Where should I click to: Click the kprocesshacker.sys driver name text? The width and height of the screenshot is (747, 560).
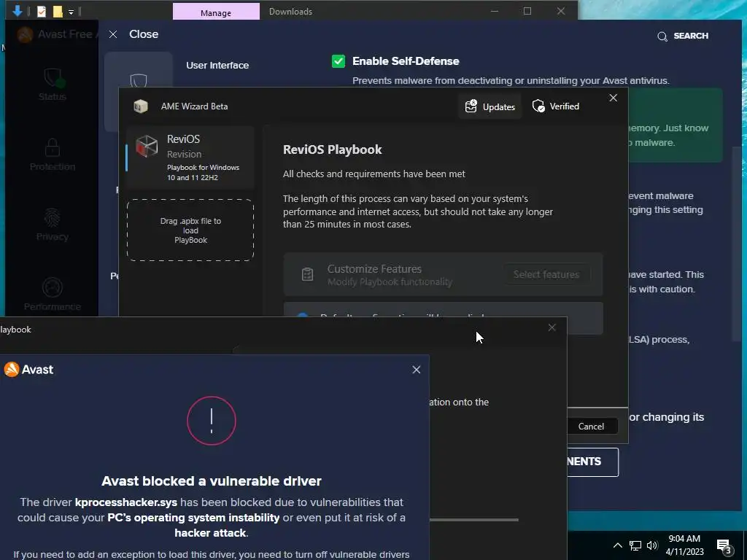pos(125,502)
